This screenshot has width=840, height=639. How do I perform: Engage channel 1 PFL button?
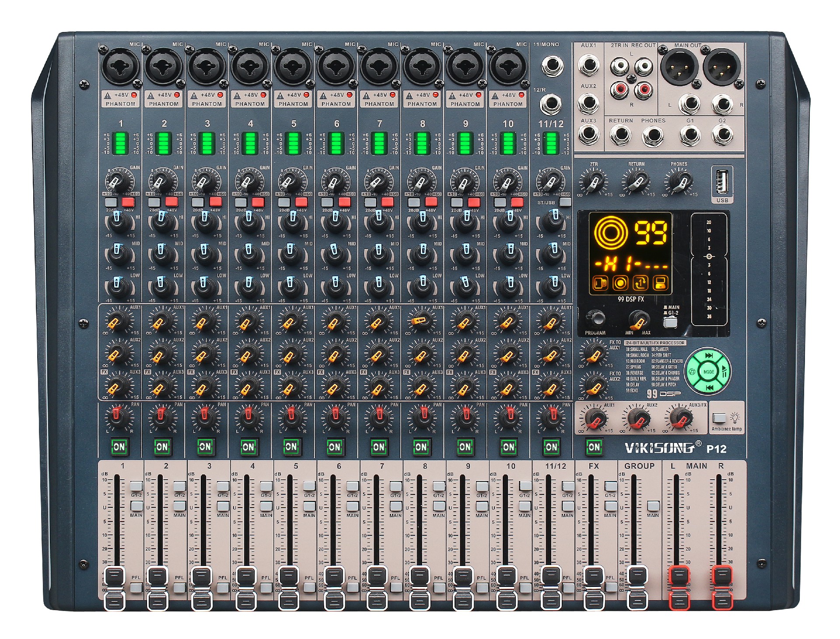(136, 587)
